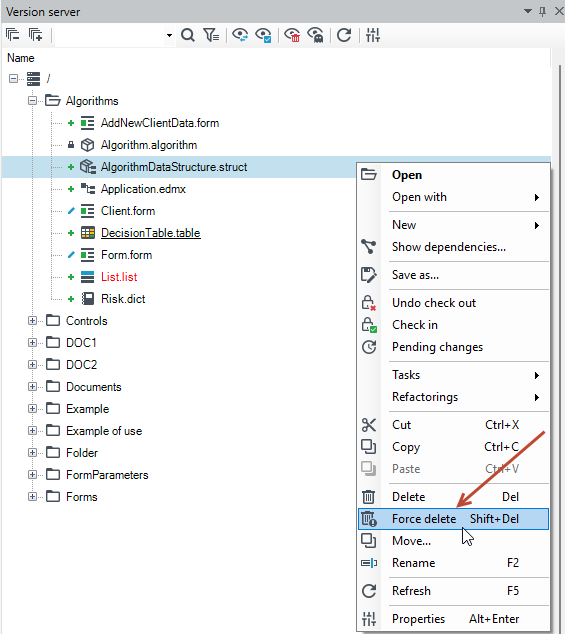
Task: Click the Refresh toolbar icon
Action: pos(344,35)
